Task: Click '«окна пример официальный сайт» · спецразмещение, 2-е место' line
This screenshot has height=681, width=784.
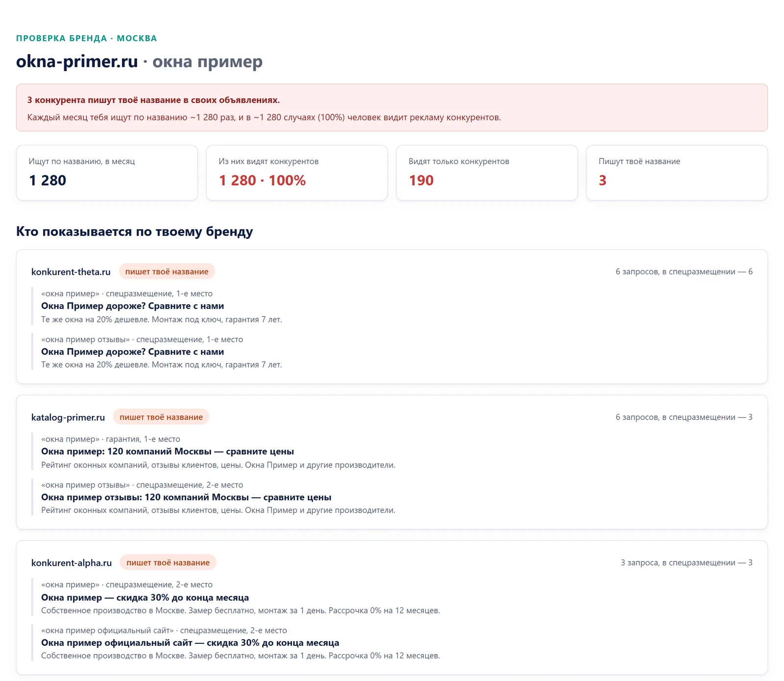Action: (164, 630)
